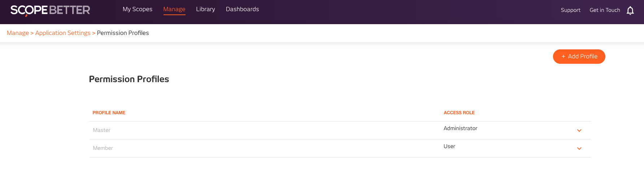Viewport: 644px width, 169px height.
Task: Expand the User access role dropdown
Action: (x=579, y=148)
